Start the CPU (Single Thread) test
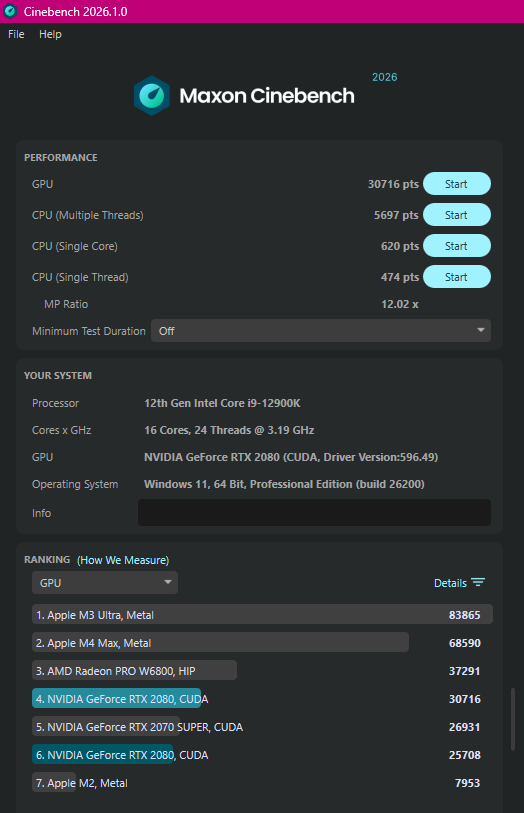 tap(457, 277)
